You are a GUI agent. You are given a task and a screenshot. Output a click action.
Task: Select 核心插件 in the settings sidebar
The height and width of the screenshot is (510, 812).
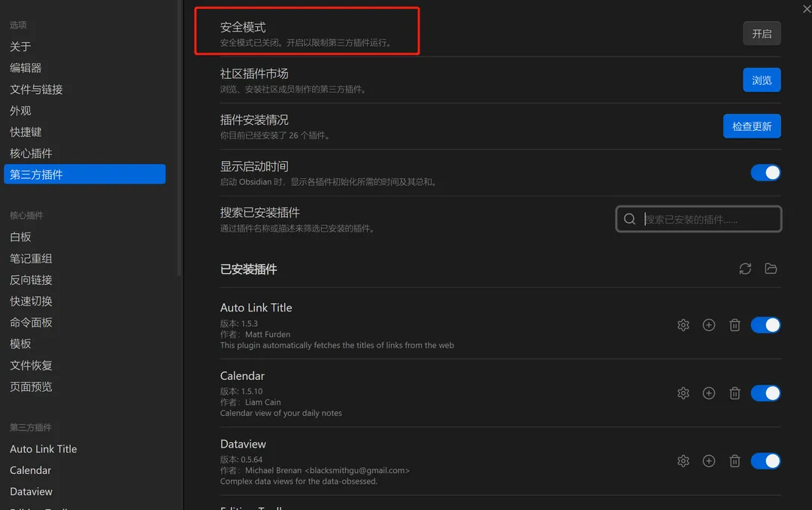(31, 153)
